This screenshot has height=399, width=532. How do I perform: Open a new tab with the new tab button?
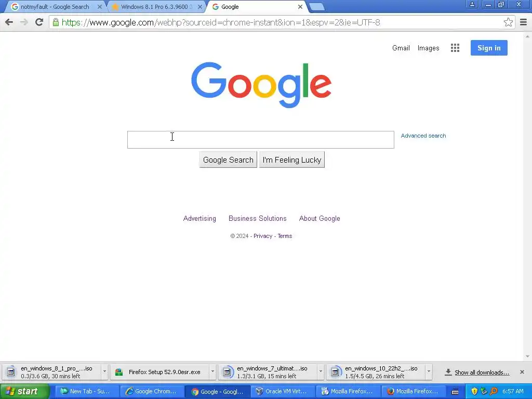pos(317,7)
